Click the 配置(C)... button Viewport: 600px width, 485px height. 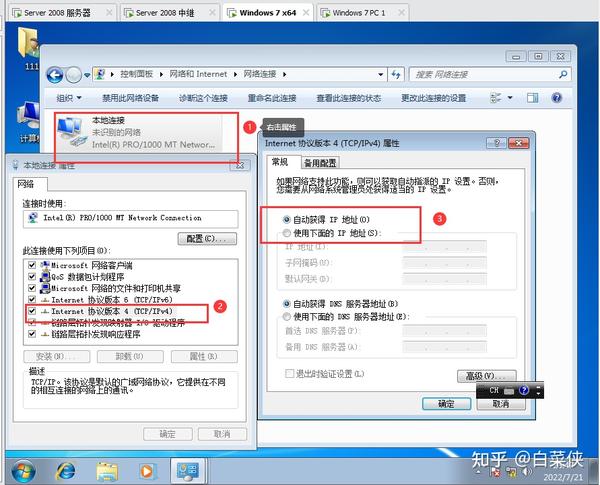(x=207, y=238)
